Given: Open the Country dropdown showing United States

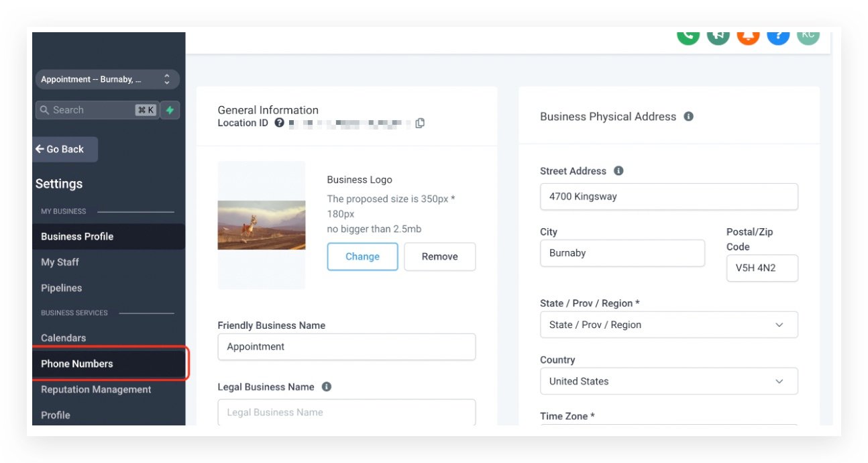Looking at the screenshot, I should coord(669,381).
